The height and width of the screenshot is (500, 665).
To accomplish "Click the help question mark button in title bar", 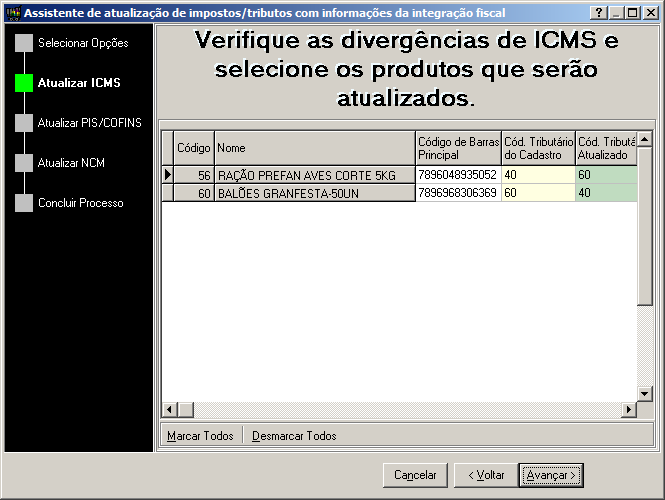I will click(x=598, y=12).
